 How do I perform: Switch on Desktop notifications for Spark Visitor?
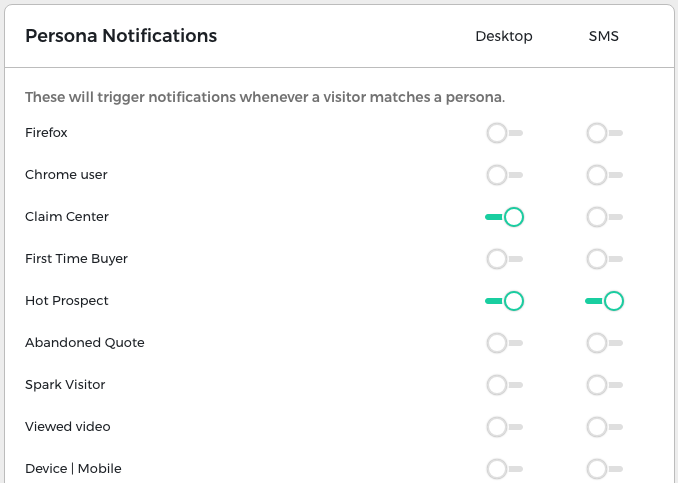click(x=504, y=385)
